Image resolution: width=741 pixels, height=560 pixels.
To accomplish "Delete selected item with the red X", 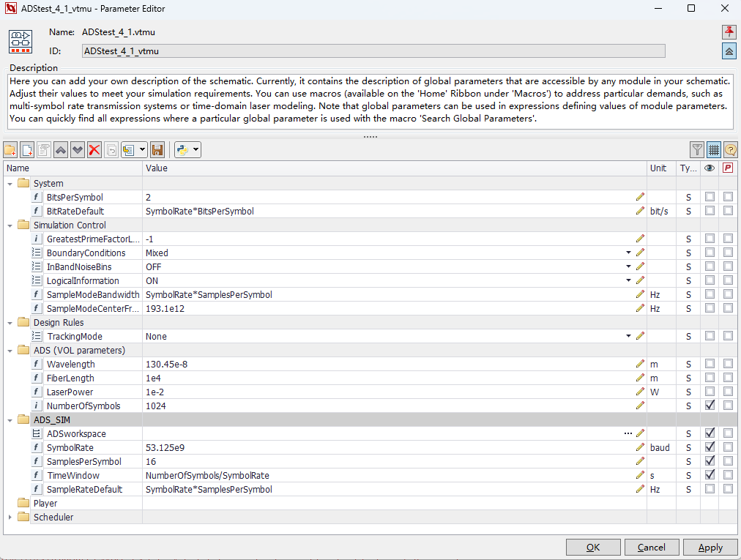I will 94,150.
